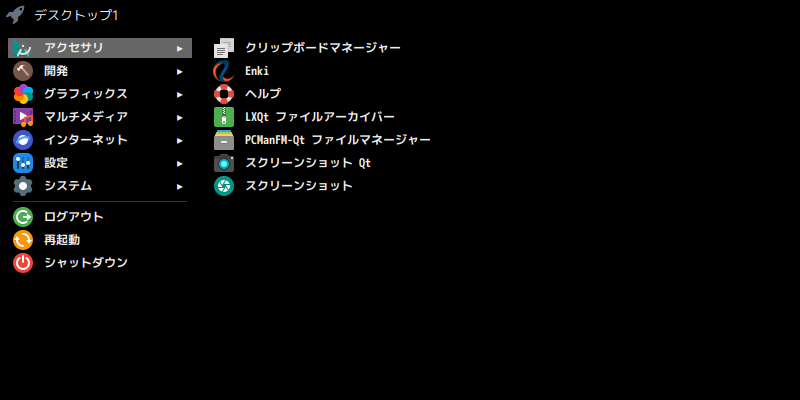Click the PCManFM-Qt file cabinet icon
The height and width of the screenshot is (400, 800).
point(223,140)
